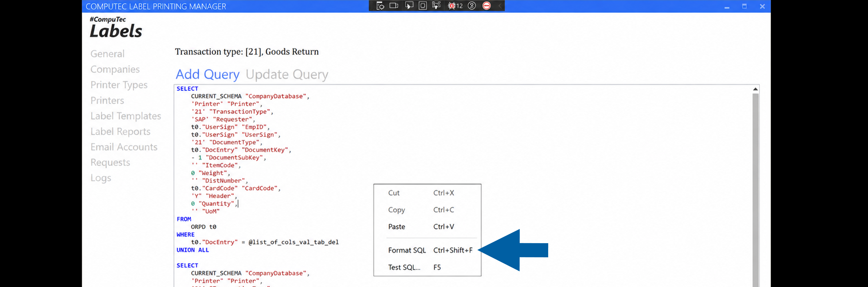Click the "CompanyDatabase" alias on the second line
The height and width of the screenshot is (287, 868).
(x=276, y=96)
